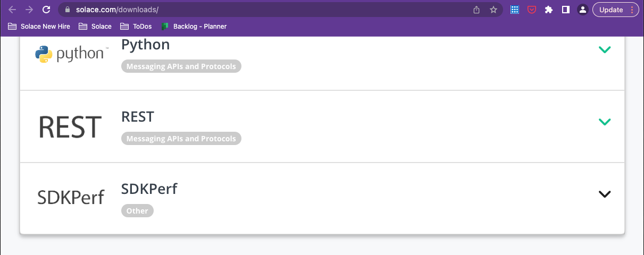
Task: Click the solace.com/downloads address bar
Action: tap(266, 10)
